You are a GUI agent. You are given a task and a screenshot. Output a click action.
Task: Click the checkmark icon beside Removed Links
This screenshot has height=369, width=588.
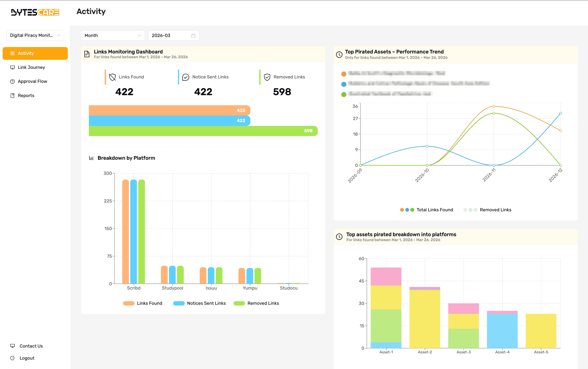(267, 77)
